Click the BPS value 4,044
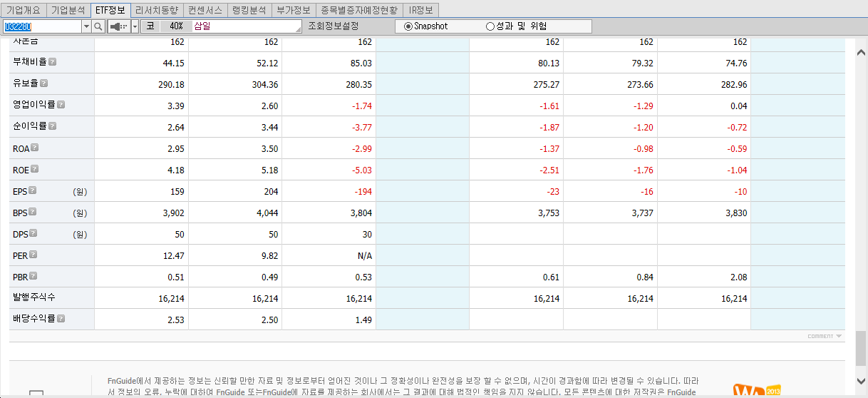The image size is (868, 398). coord(267,213)
